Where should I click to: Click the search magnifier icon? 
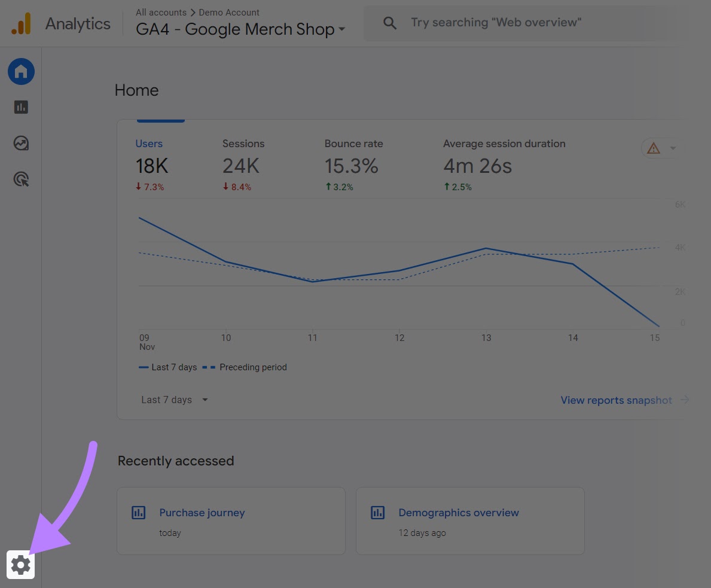(390, 23)
